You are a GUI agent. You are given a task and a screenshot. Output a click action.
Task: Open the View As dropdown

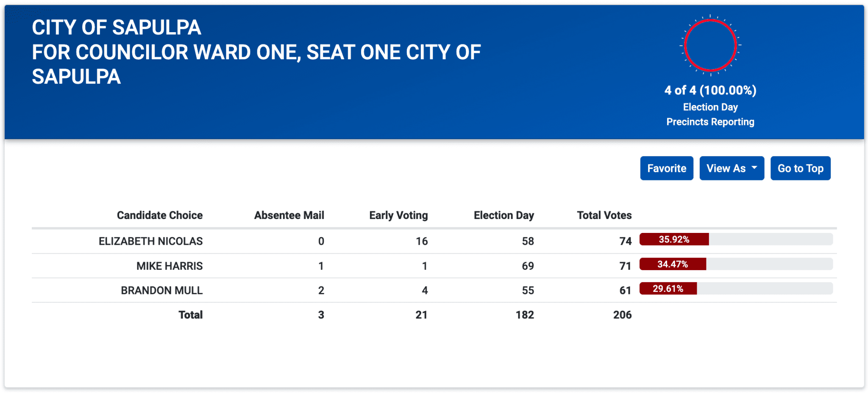[x=726, y=168]
